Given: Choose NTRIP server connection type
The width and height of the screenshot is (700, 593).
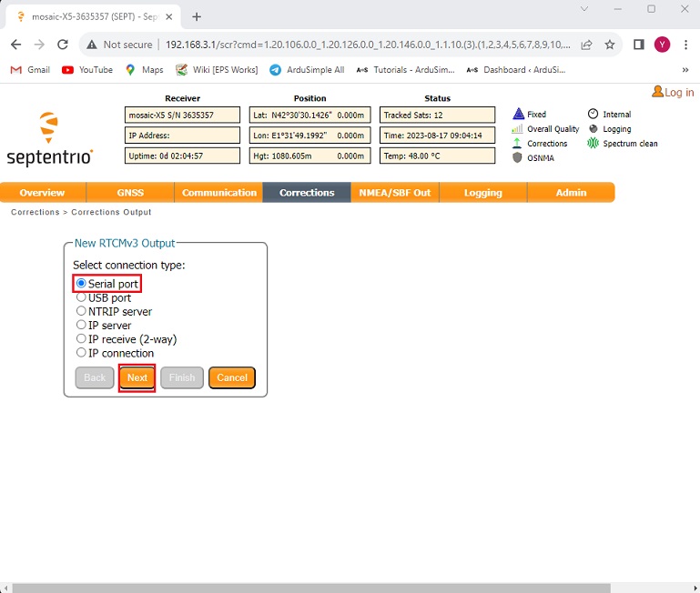Looking at the screenshot, I should (81, 311).
